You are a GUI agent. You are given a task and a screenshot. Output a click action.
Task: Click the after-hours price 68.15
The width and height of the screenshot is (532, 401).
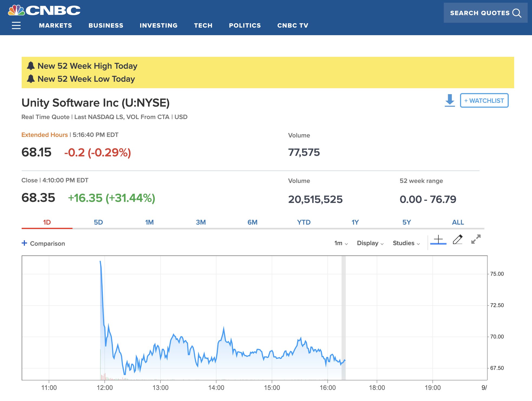[36, 152]
